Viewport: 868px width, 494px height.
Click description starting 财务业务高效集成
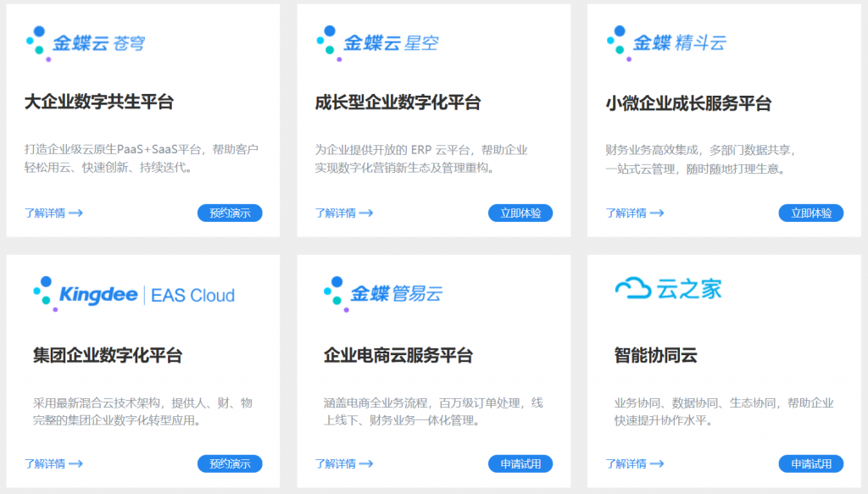pyautogui.click(x=701, y=159)
